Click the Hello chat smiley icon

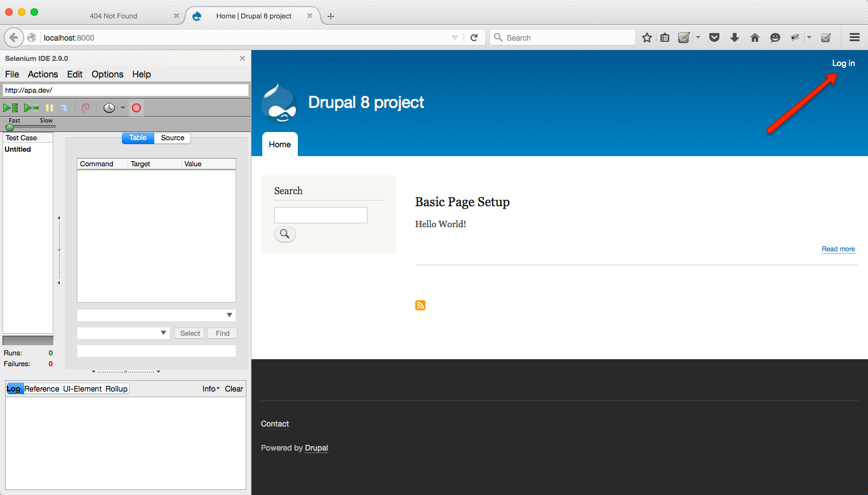tap(775, 37)
